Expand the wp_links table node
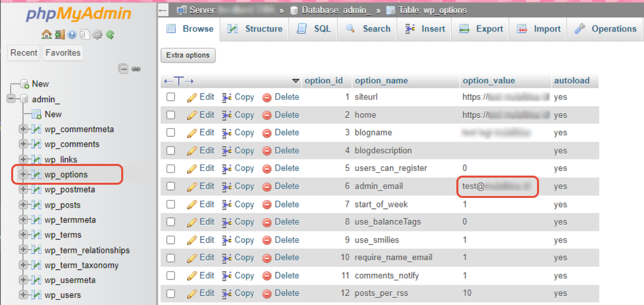644x305 pixels. click(x=23, y=159)
